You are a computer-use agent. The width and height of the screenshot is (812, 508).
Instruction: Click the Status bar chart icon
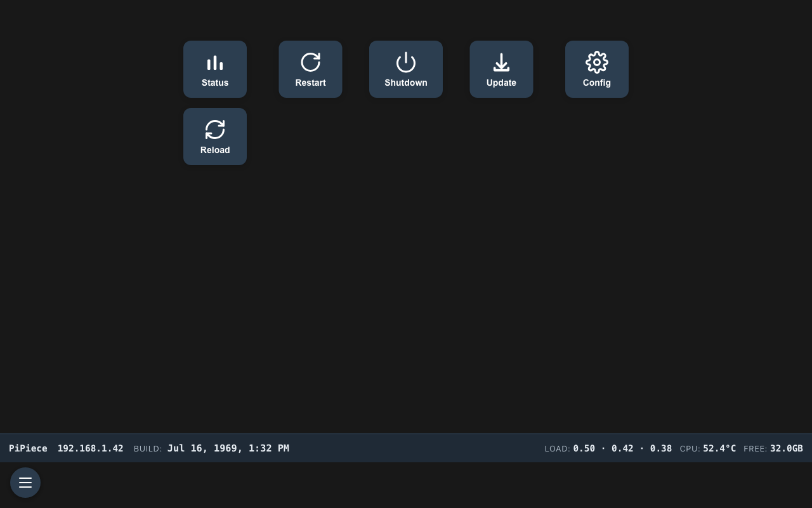[215, 62]
